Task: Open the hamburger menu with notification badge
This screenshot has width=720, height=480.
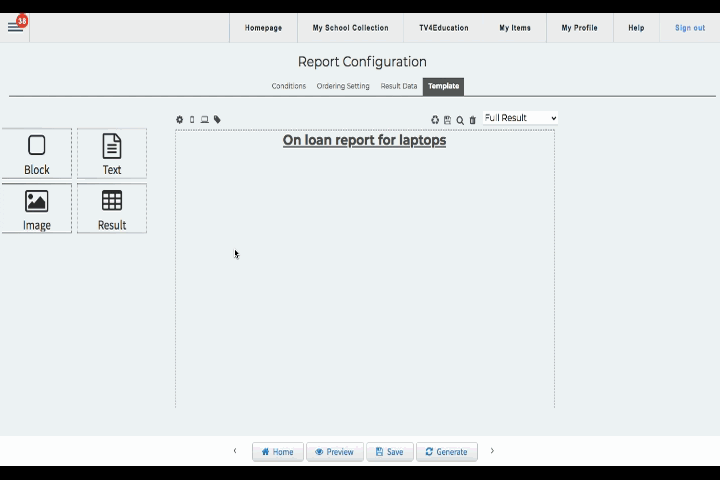Action: (15, 27)
